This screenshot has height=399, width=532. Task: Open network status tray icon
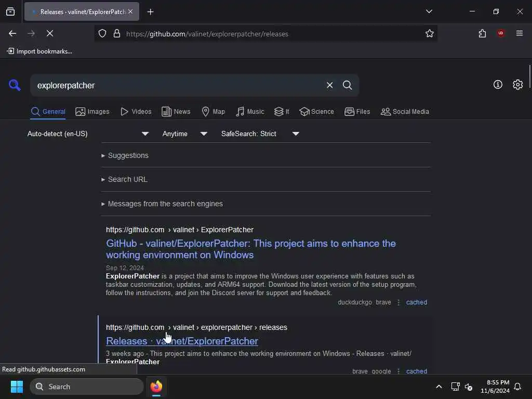tap(455, 387)
